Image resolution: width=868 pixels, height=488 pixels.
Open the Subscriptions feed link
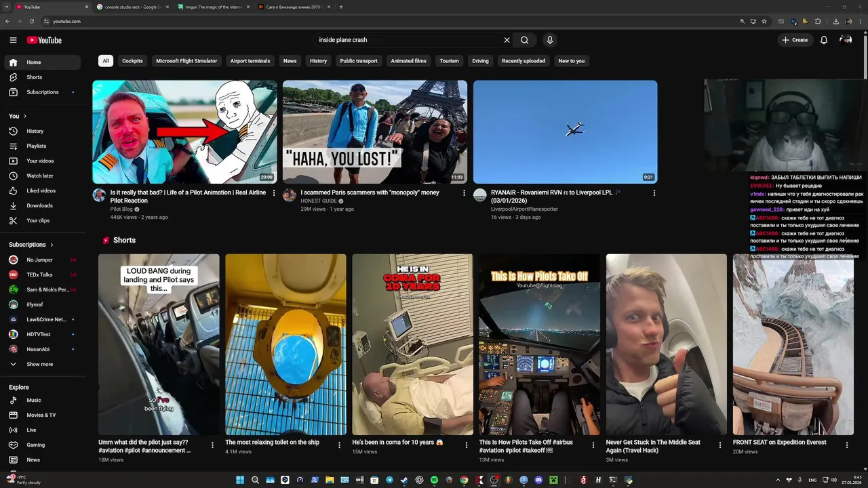(x=42, y=92)
